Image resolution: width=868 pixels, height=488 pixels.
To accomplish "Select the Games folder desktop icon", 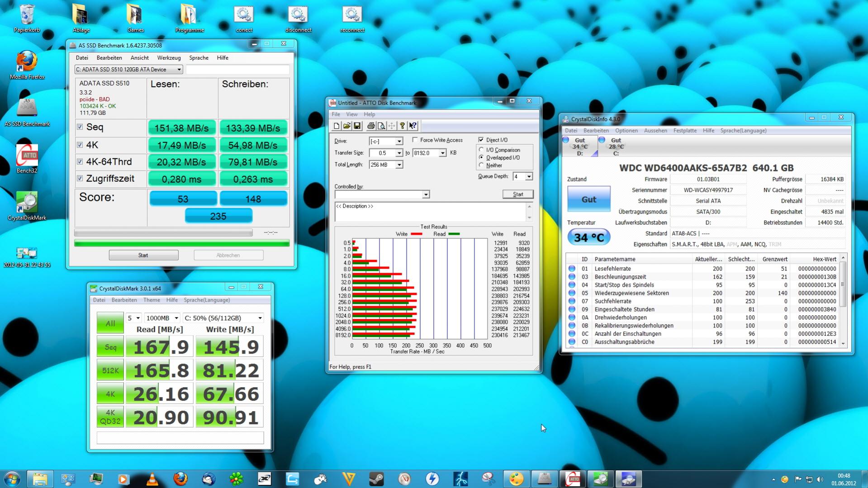I will click(135, 19).
